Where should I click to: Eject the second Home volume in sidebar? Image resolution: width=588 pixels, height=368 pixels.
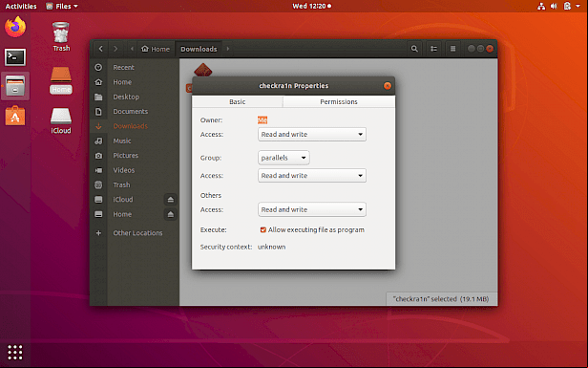(x=171, y=214)
